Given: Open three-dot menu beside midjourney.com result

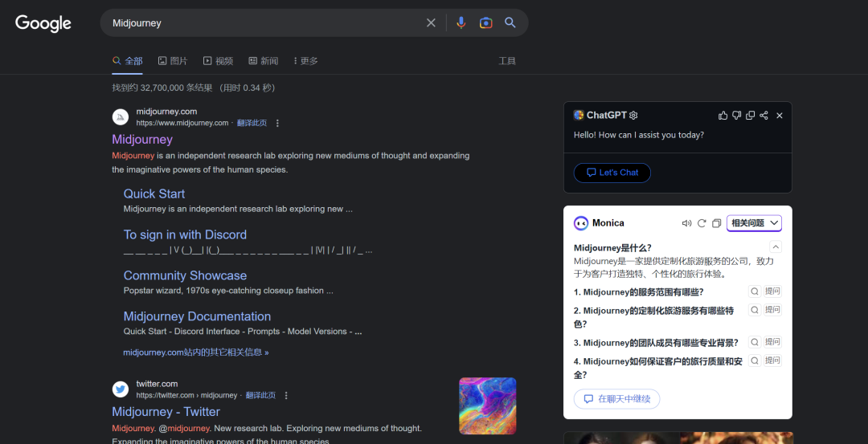Looking at the screenshot, I should [x=277, y=124].
